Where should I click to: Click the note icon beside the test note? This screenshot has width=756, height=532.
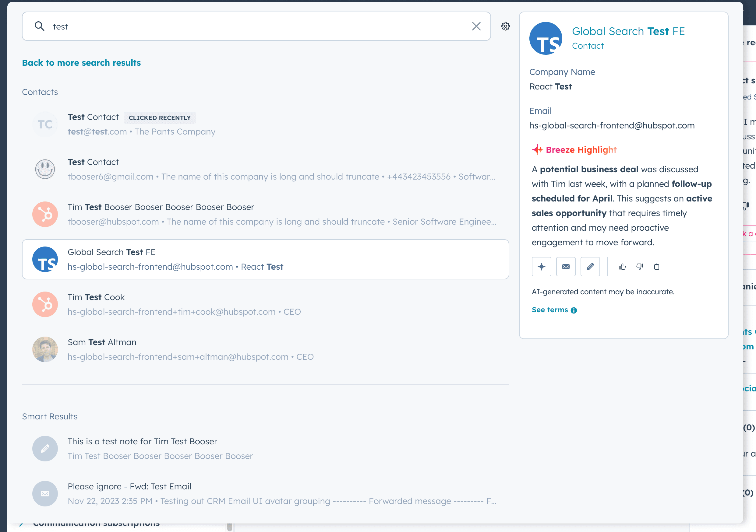(x=45, y=448)
